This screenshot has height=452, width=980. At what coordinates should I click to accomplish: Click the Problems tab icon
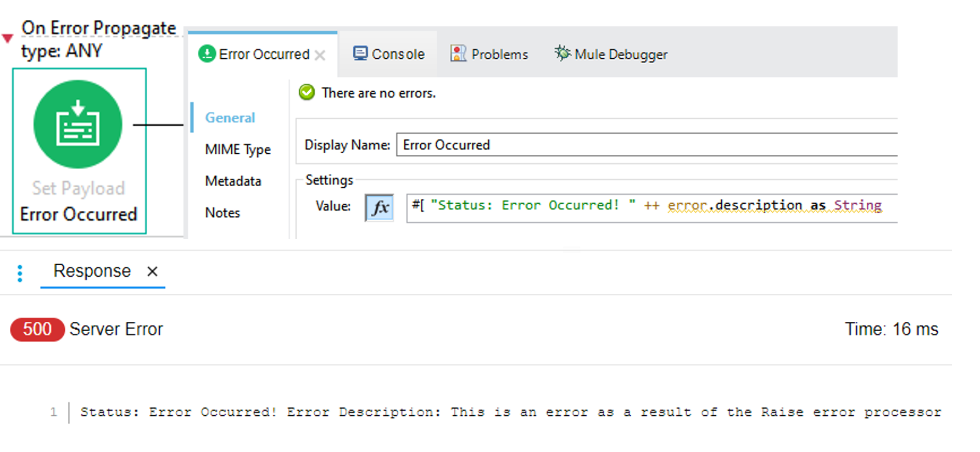(458, 53)
